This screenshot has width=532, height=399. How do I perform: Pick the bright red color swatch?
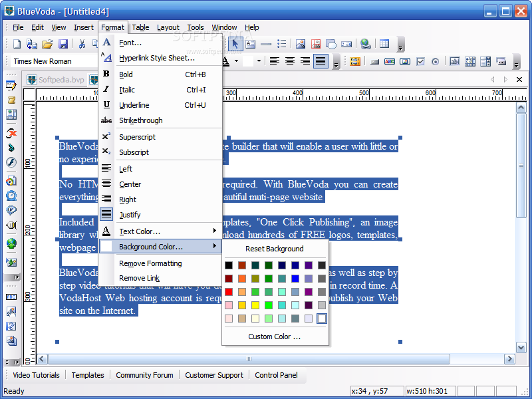click(229, 292)
